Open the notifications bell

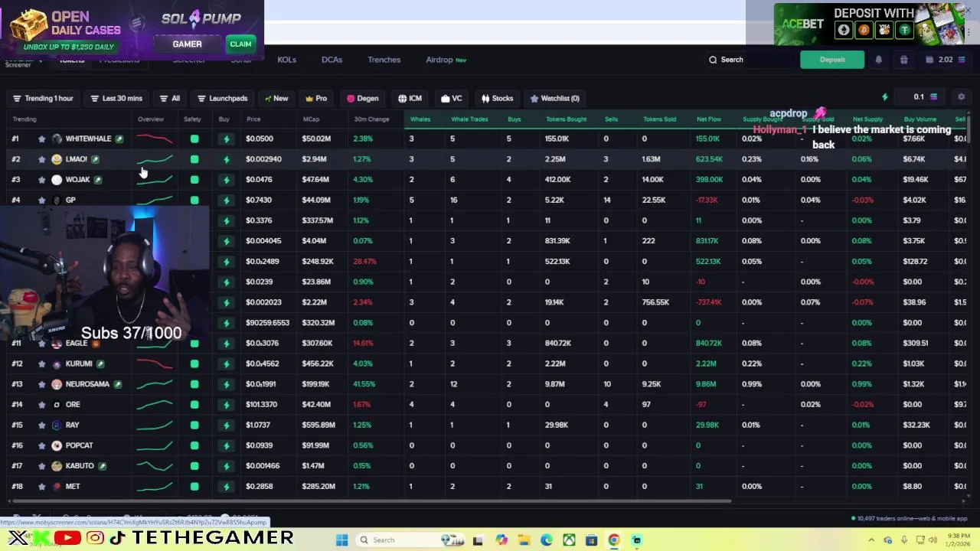pos(878,60)
